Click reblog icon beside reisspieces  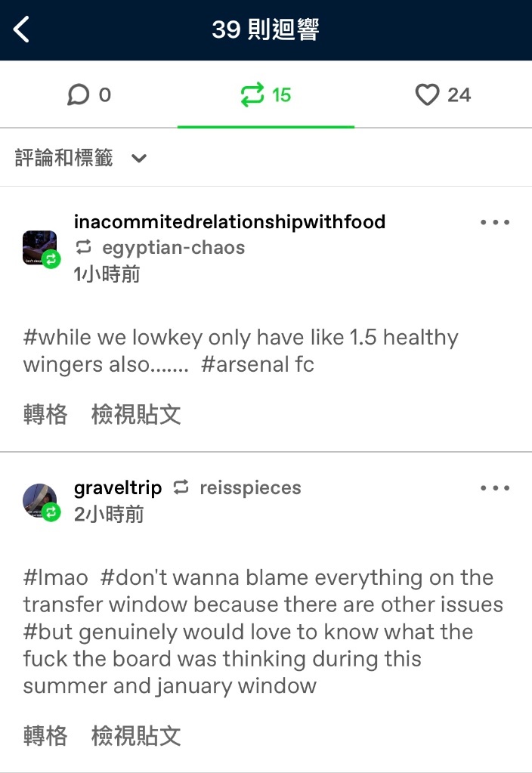[181, 487]
